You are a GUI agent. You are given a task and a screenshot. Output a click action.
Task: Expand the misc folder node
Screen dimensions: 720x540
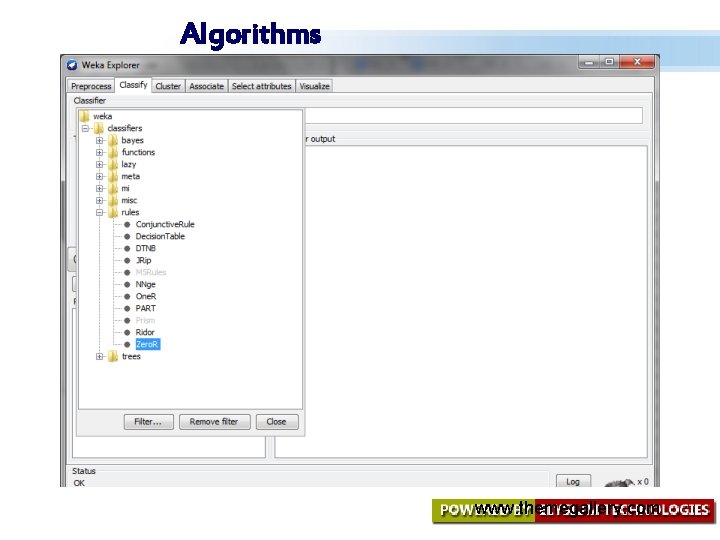pos(100,200)
